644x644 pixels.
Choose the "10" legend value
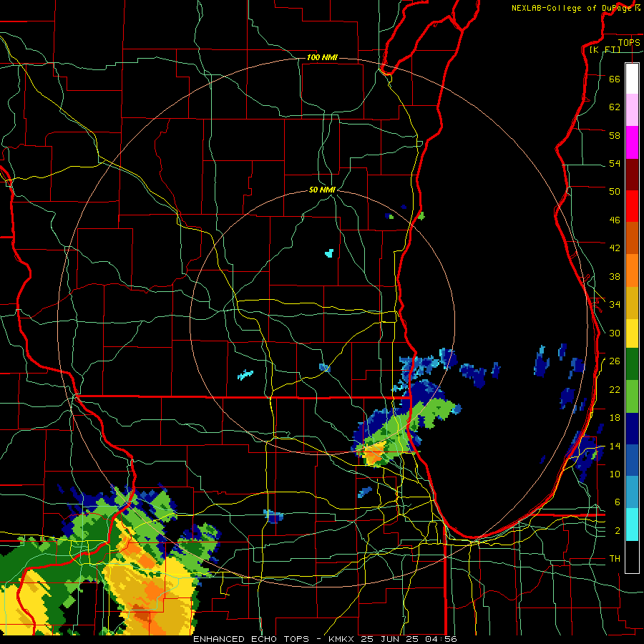point(615,474)
